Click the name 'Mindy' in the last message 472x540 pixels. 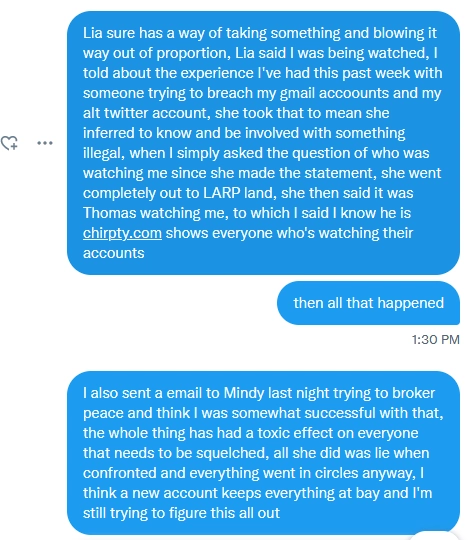(x=244, y=393)
